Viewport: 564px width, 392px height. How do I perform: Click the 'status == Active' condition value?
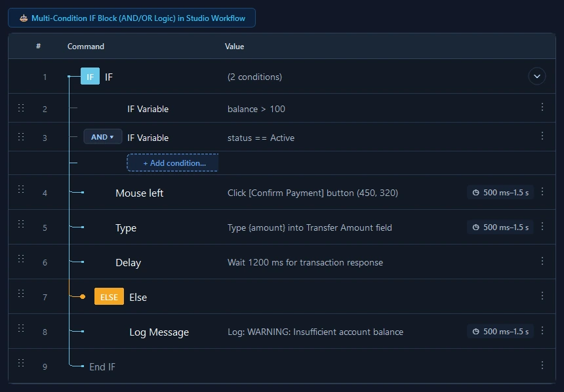(x=261, y=138)
